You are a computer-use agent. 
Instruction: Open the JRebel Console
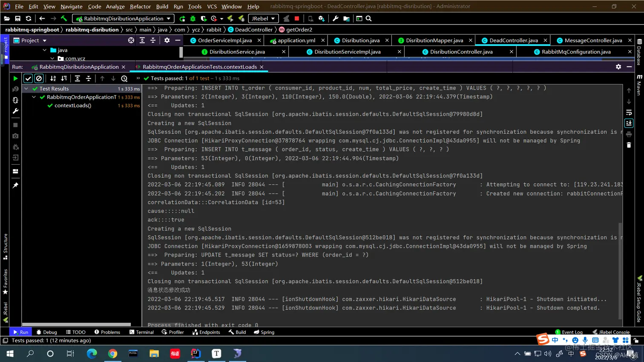point(611,332)
